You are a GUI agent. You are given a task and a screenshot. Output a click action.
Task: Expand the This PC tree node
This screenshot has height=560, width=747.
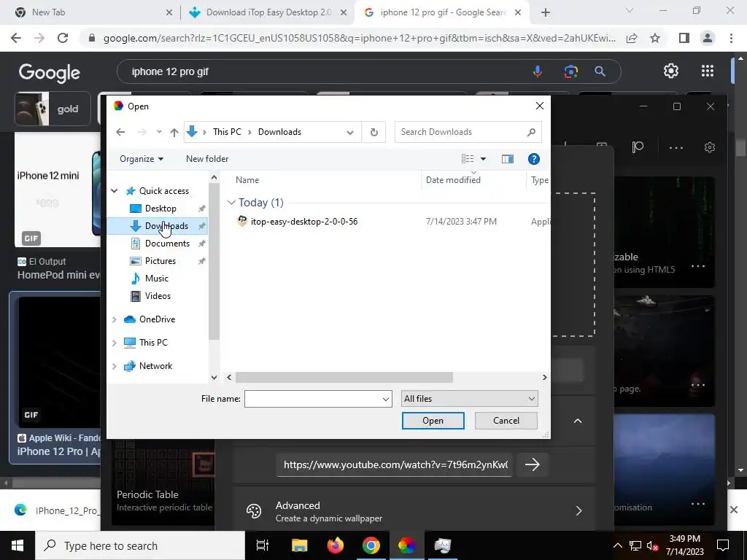(x=115, y=343)
